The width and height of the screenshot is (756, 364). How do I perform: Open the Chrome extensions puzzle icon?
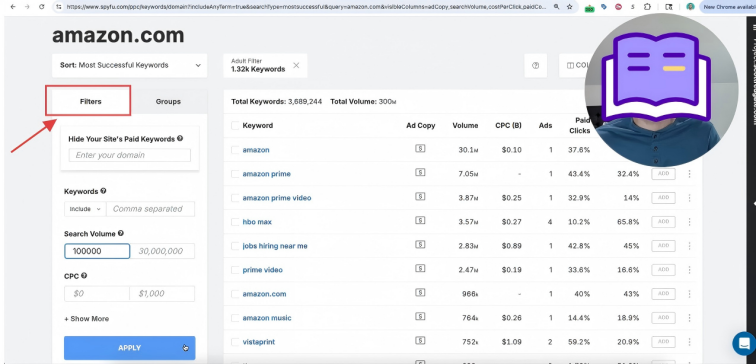pos(648,7)
